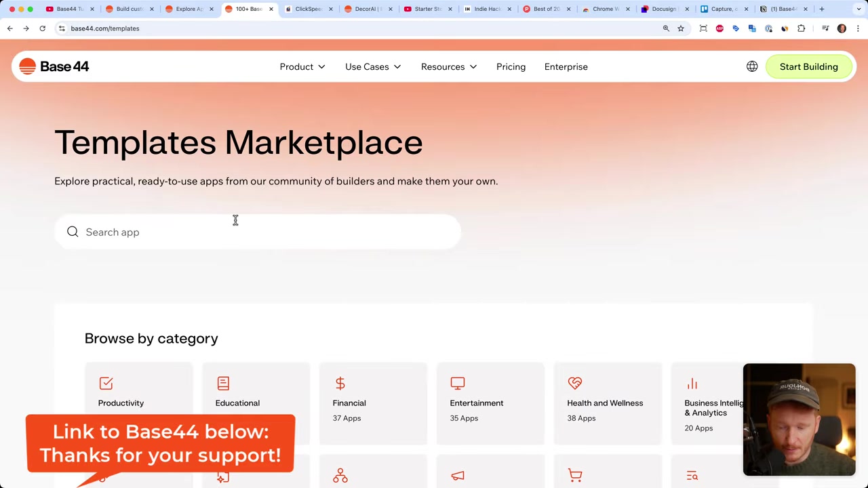Close the 100+ Base active tab
The width and height of the screenshot is (868, 488).
coord(271,9)
